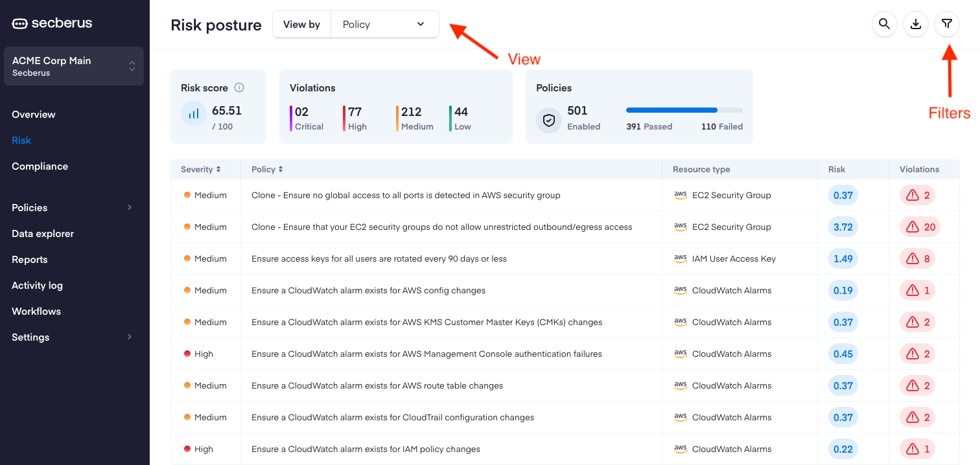980x465 pixels.
Task: Click the Risk score info icon
Action: point(239,87)
